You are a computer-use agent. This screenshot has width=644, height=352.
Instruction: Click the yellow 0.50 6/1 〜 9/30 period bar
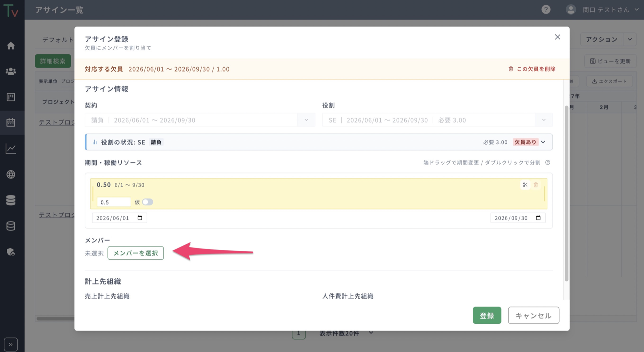[x=318, y=194]
